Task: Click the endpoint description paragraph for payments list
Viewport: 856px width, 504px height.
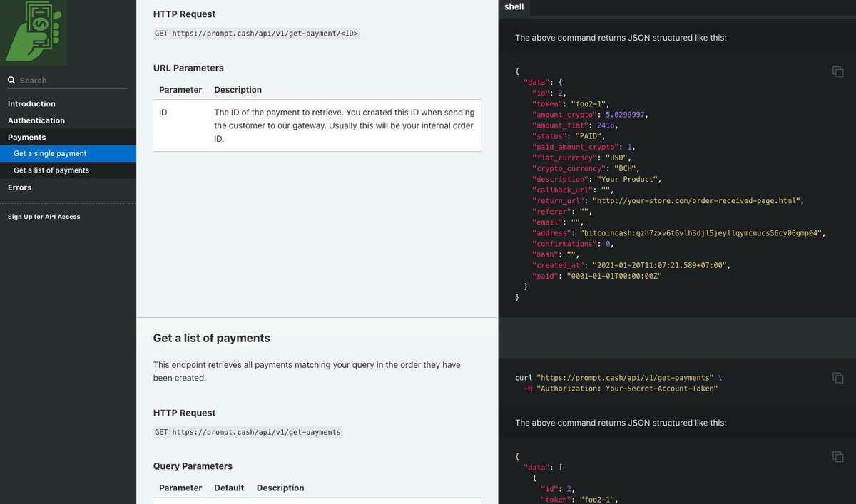Action: pyautogui.click(x=307, y=371)
